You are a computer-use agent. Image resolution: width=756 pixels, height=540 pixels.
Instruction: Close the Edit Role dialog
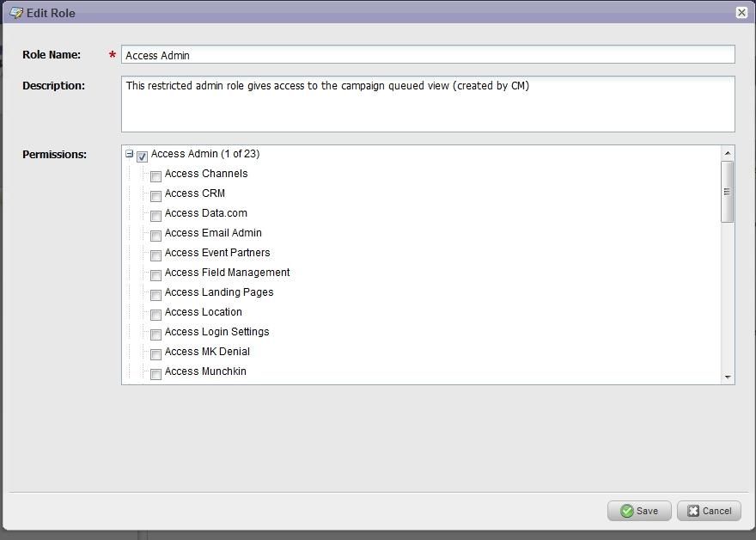(741, 13)
